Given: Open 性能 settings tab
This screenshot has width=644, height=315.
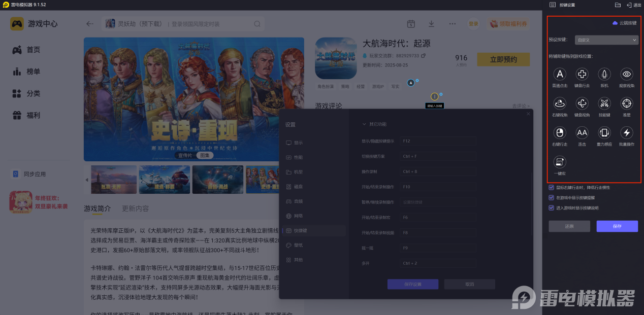Looking at the screenshot, I should [x=295, y=158].
